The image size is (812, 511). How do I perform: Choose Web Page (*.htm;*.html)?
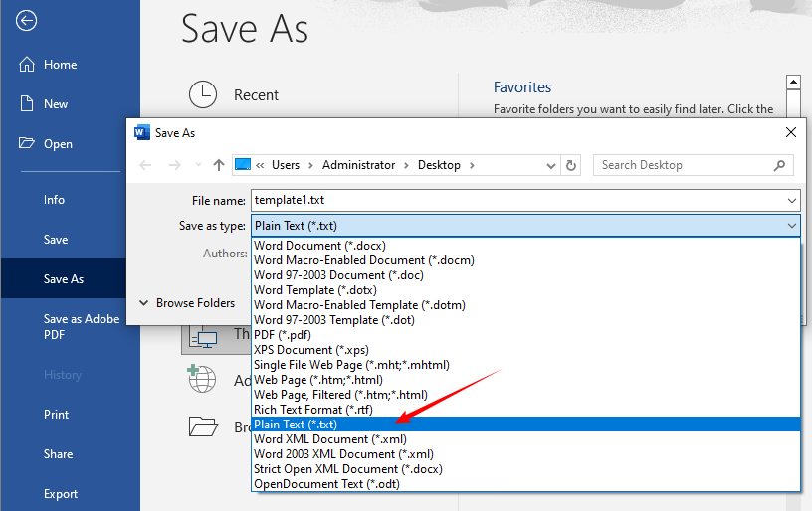(x=525, y=380)
